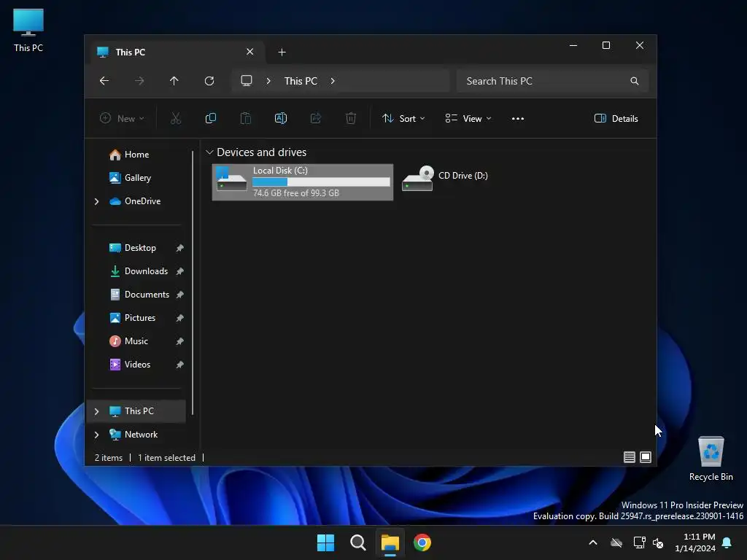The height and width of the screenshot is (560, 747).
Task: Unpin Desktop from Quick access
Action: [179, 248]
